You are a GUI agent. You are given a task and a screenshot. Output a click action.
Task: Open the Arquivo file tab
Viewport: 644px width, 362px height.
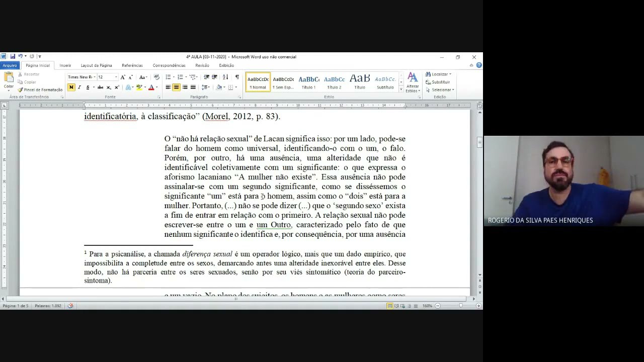(x=10, y=65)
